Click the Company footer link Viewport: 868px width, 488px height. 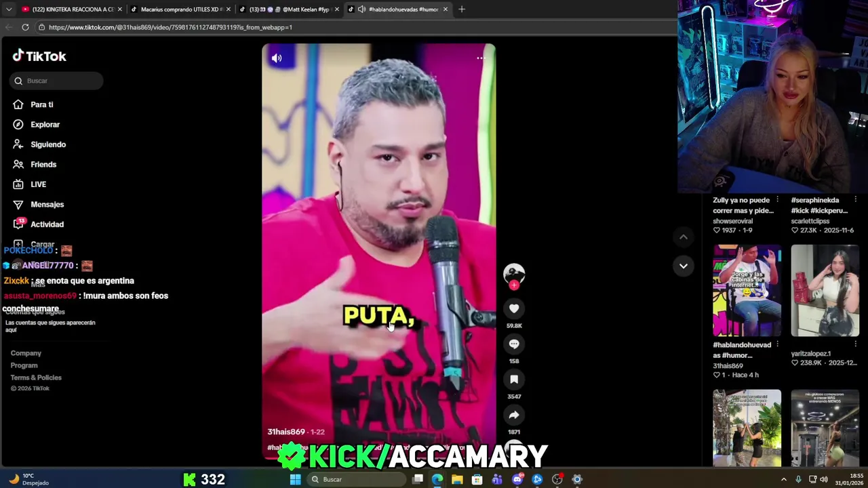[x=26, y=353]
